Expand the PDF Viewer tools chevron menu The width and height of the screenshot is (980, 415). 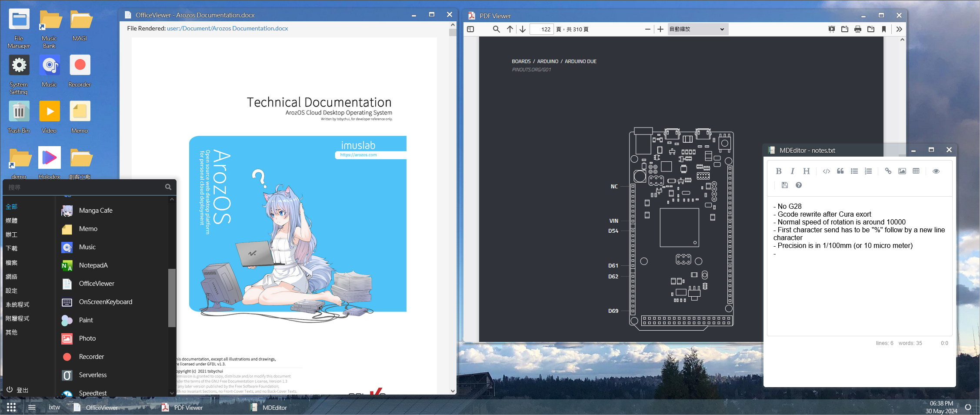899,29
